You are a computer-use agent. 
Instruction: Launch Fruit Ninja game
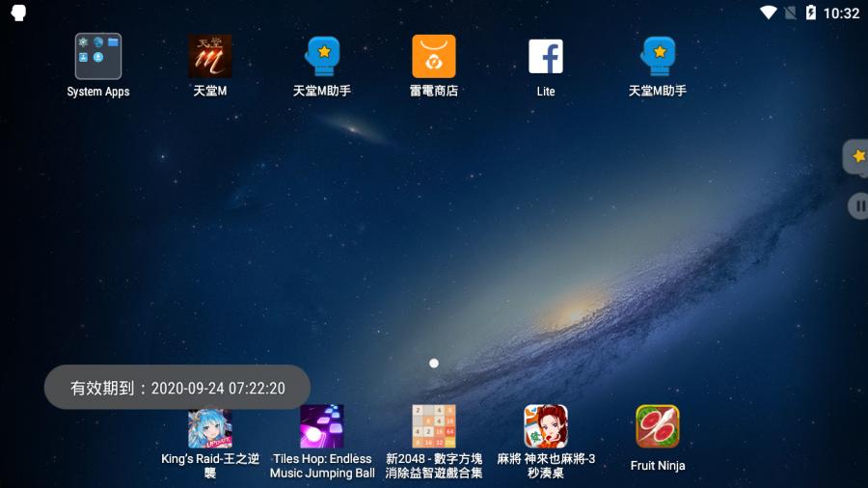tap(658, 426)
